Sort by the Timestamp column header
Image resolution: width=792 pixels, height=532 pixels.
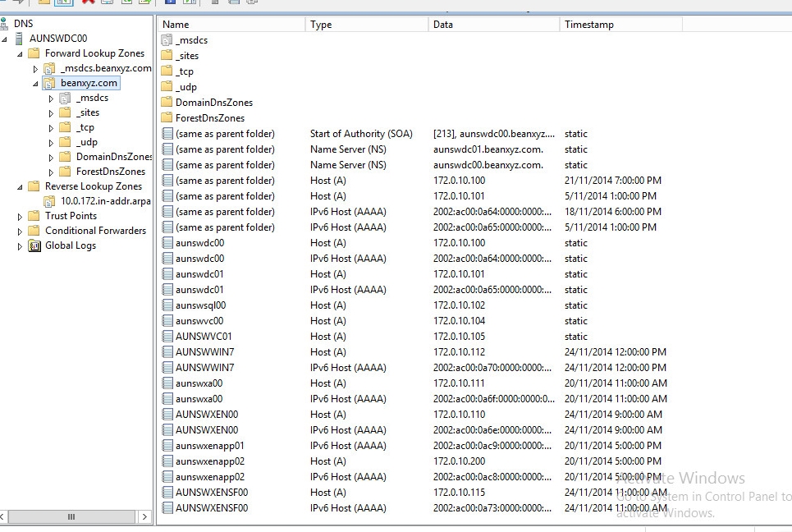[x=620, y=25]
